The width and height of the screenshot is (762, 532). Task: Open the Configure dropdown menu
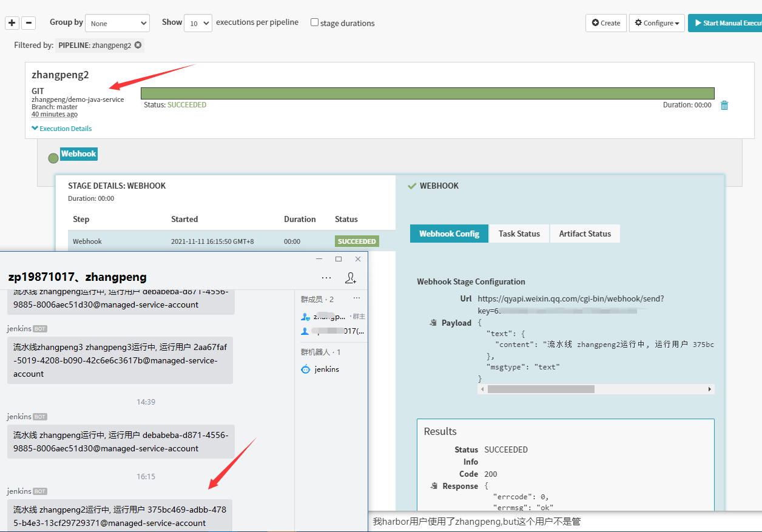click(x=657, y=23)
